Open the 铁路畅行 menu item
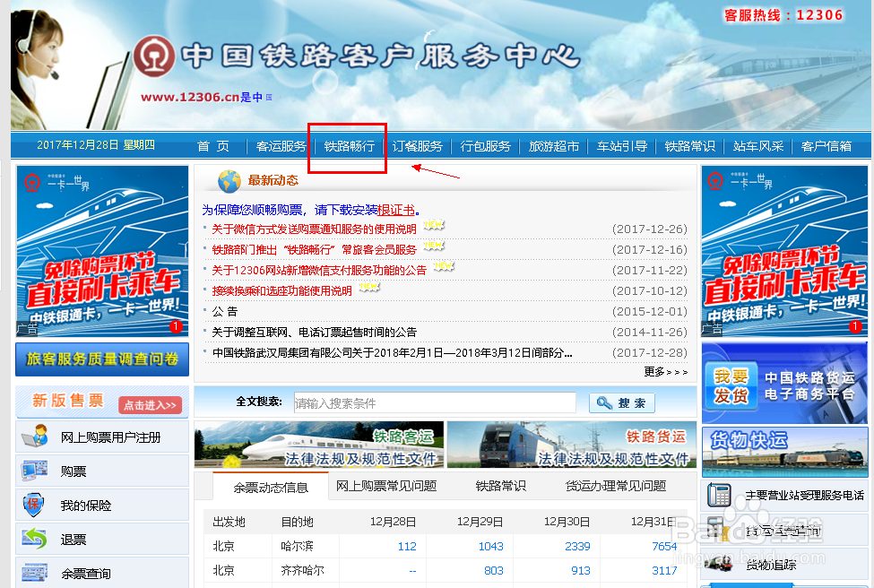The image size is (874, 588). [349, 146]
